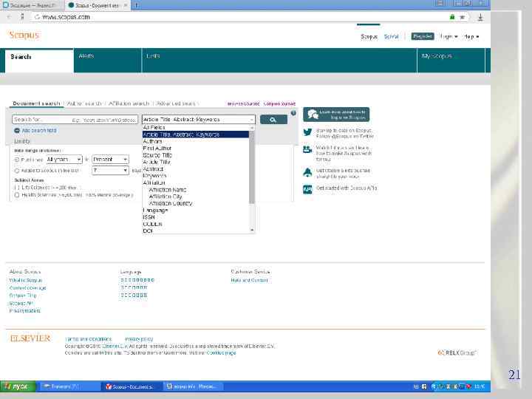Open the Present year dropdown

(110, 160)
